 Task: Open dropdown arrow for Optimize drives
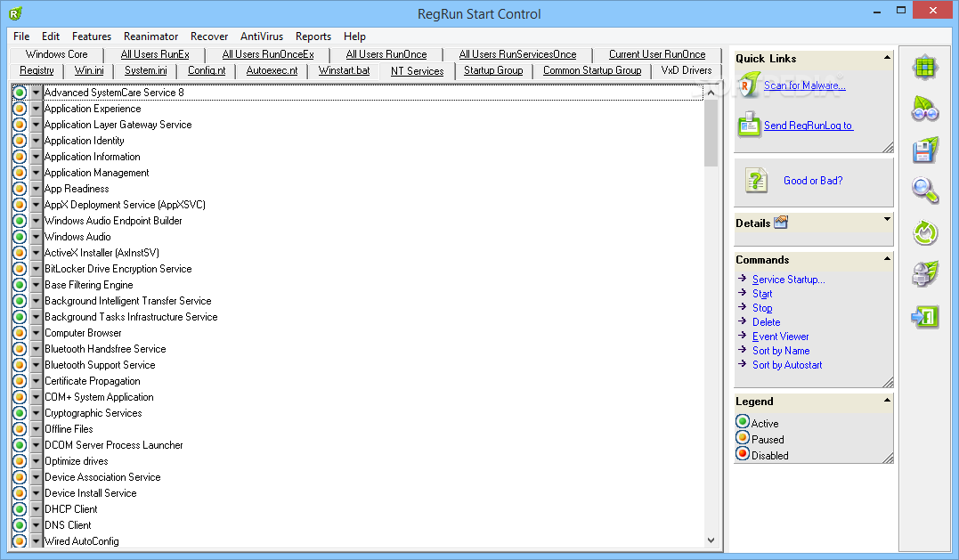(x=37, y=461)
